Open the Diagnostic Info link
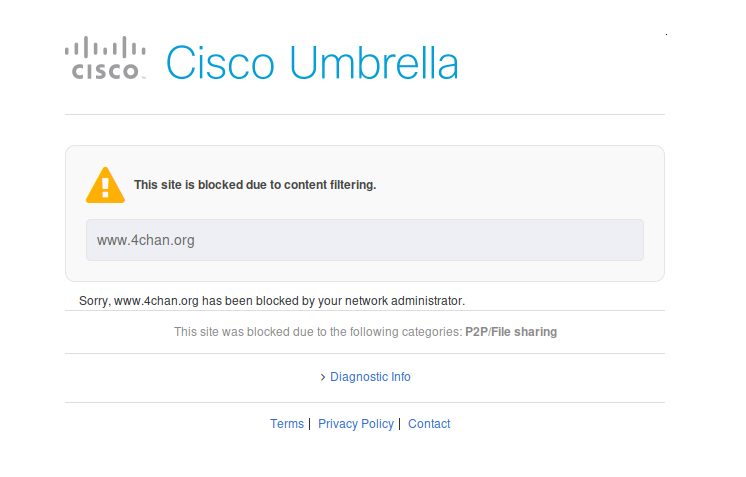Viewport: 746px width, 477px height. pyautogui.click(x=370, y=377)
